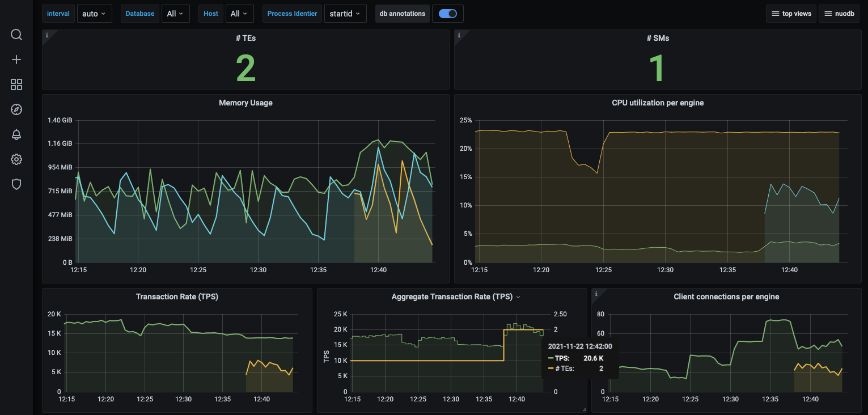Toggle the db annotations switch
The image size is (868, 415).
click(x=447, y=14)
